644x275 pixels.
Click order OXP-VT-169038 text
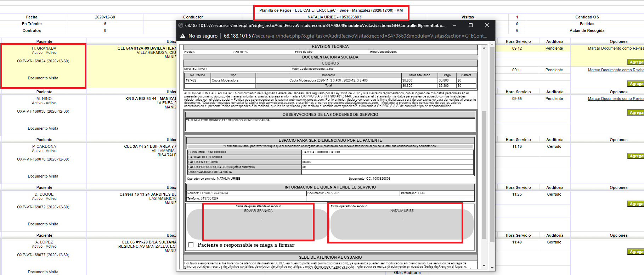click(43, 111)
